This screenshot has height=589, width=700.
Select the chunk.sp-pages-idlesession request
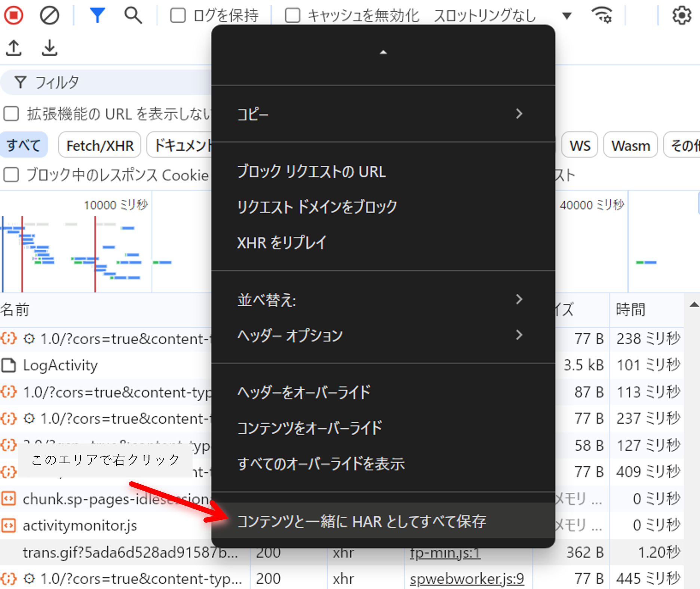(106, 499)
